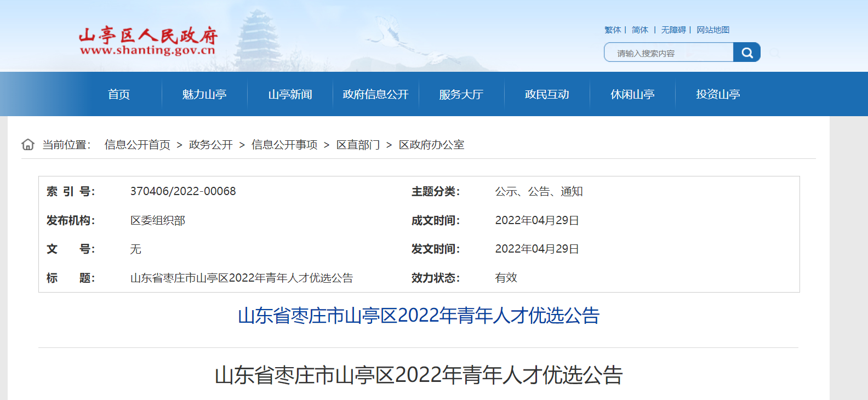Click 信息公开事项 in the breadcrumb

click(284, 145)
